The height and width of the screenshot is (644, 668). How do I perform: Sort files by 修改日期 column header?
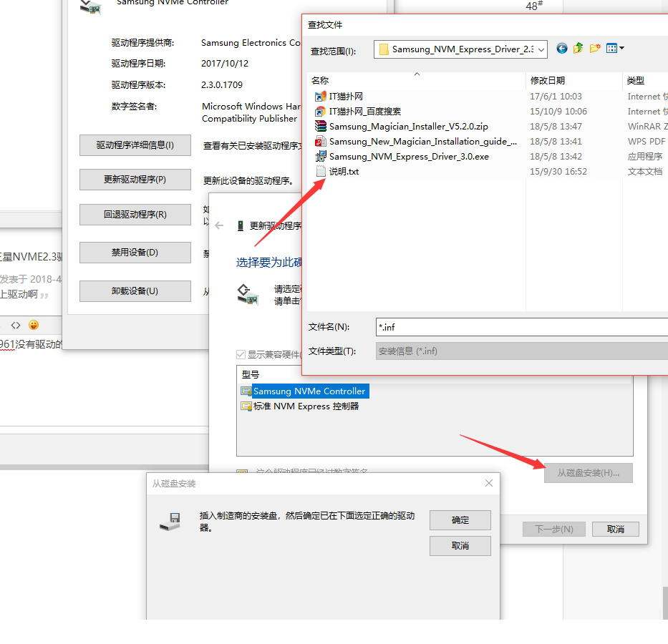573,80
